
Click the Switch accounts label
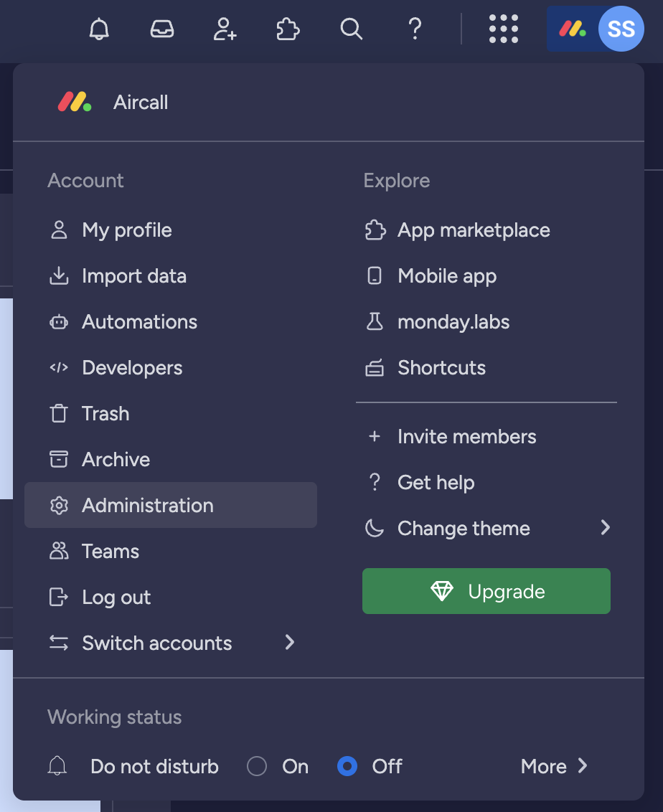pos(157,643)
